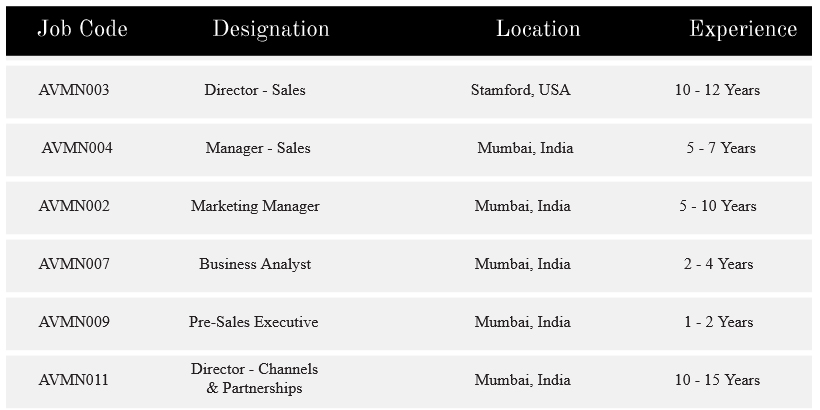
Task: Open Director - Channels & Partnerships listing
Action: coord(254,379)
